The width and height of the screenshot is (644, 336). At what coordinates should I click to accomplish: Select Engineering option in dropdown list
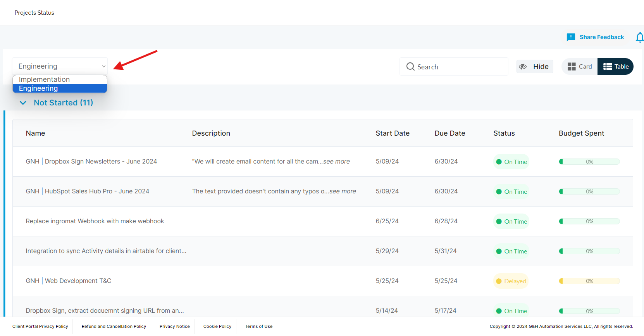[39, 88]
